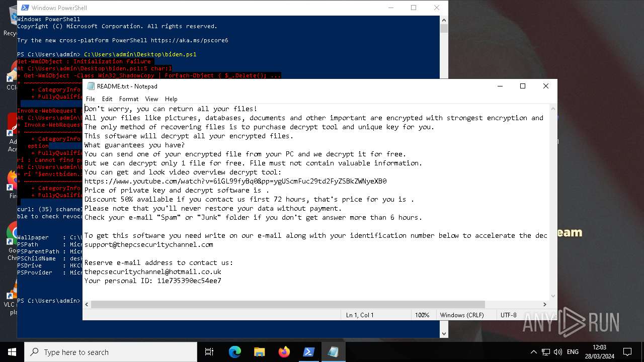644x362 pixels.
Task: Close the PowerShell window
Action: (x=437, y=8)
